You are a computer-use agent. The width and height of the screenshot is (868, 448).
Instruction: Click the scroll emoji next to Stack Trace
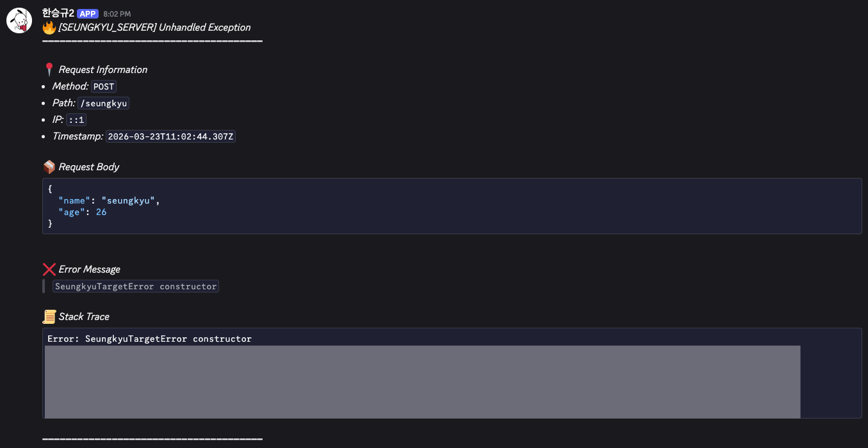[x=49, y=316]
